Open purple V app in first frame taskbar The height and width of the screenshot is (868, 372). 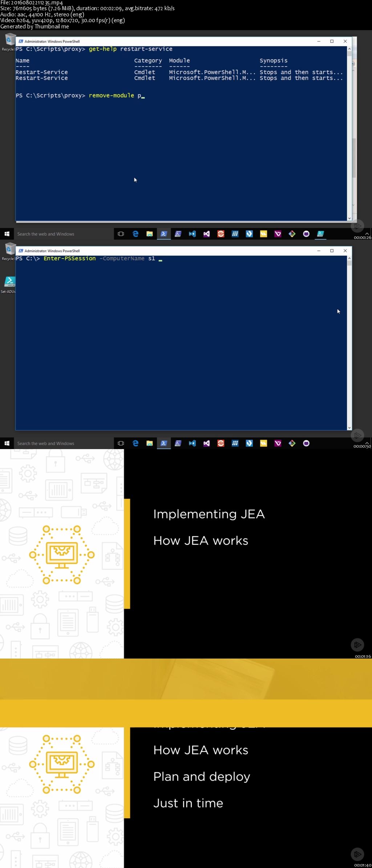(x=278, y=234)
